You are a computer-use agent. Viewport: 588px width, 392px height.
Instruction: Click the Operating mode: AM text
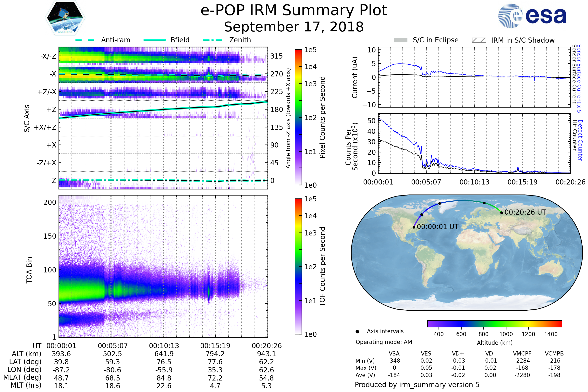click(384, 342)
